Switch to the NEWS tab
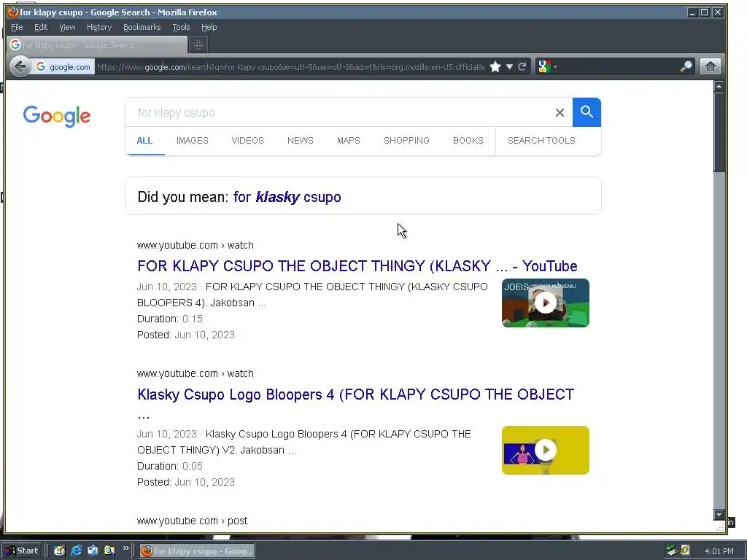The height and width of the screenshot is (560, 747). coord(300,141)
